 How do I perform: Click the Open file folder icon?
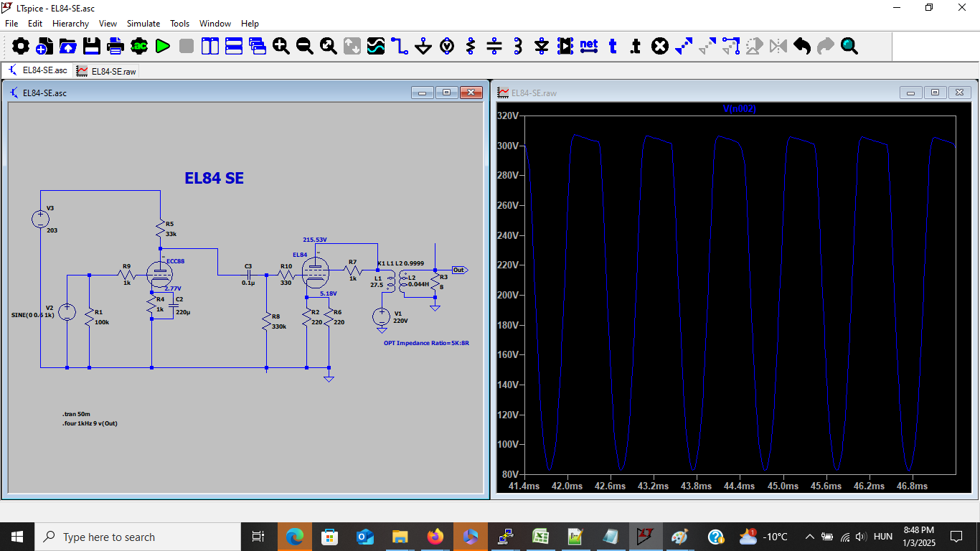68,46
